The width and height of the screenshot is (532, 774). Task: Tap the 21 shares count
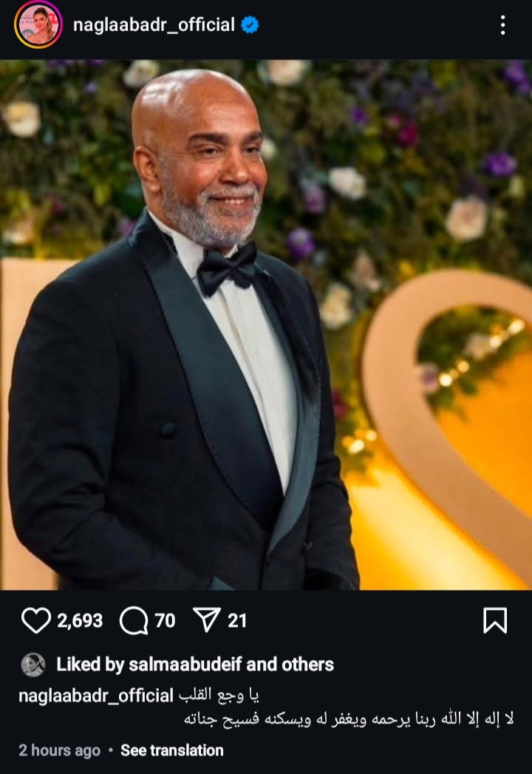[x=237, y=621]
